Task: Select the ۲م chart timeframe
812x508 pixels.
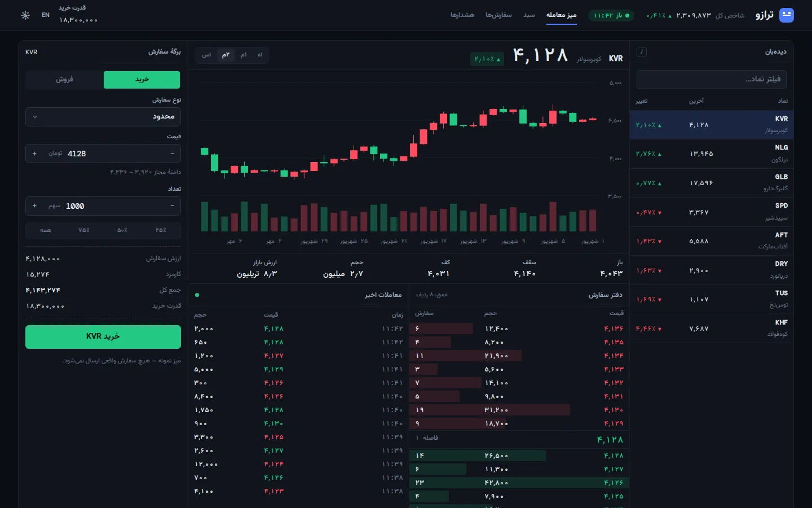Action: [226, 55]
